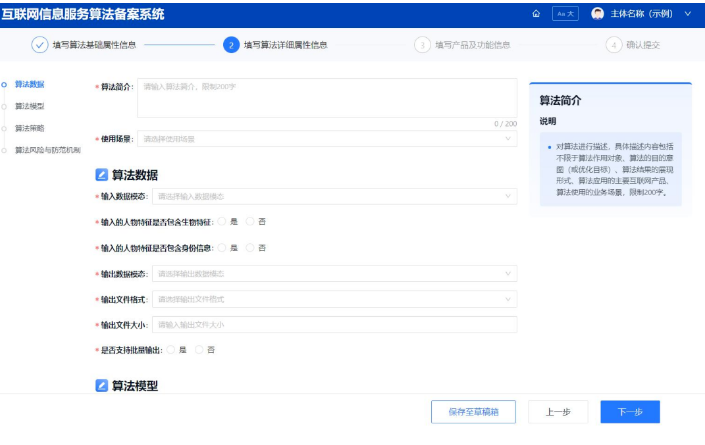Select 是 for 包含生物特征

pos(222,221)
